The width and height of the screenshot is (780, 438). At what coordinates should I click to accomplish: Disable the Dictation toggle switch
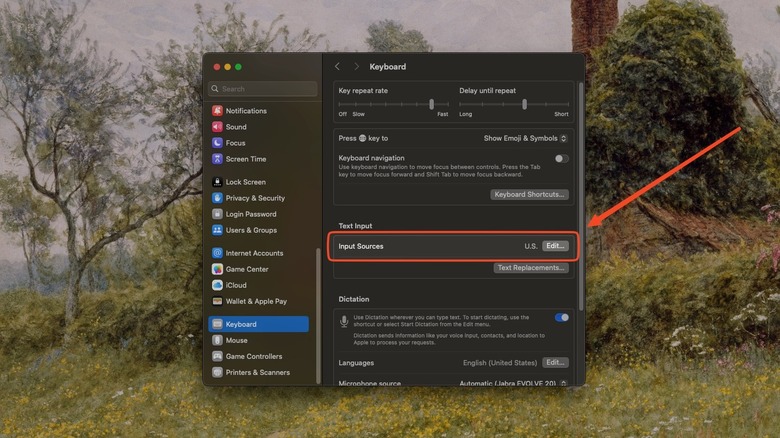pyautogui.click(x=561, y=317)
